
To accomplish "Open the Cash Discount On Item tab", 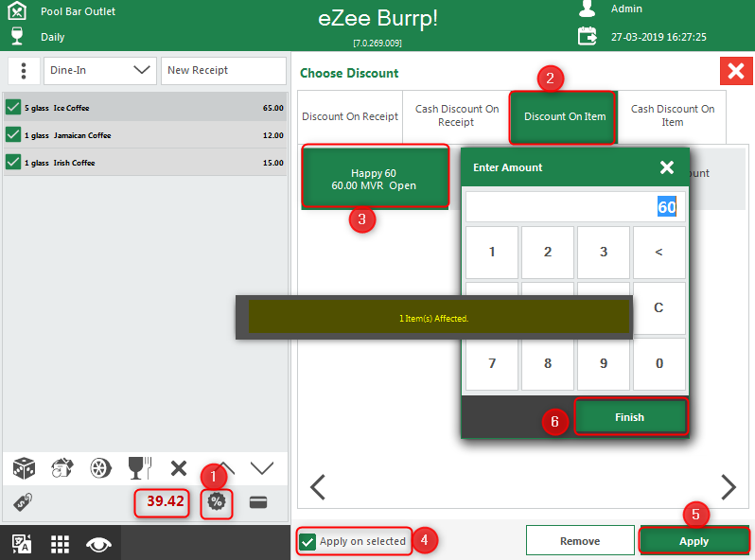I will (x=672, y=116).
